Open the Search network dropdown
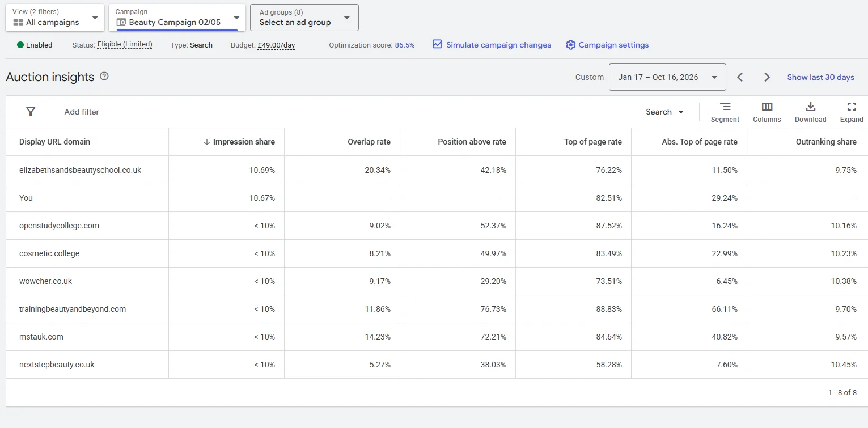Screen dimensions: 868x428 [665, 112]
